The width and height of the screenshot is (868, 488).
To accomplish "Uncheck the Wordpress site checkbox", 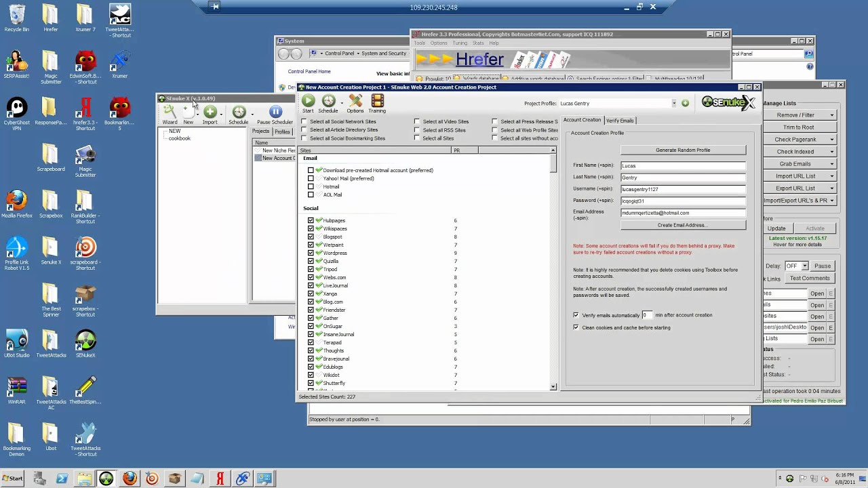I will click(x=311, y=253).
